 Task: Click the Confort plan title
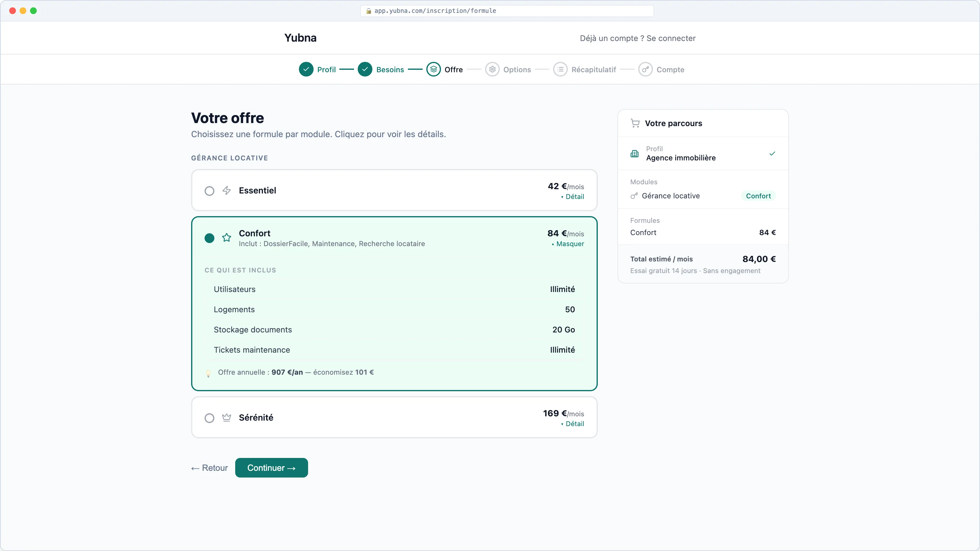(x=254, y=233)
